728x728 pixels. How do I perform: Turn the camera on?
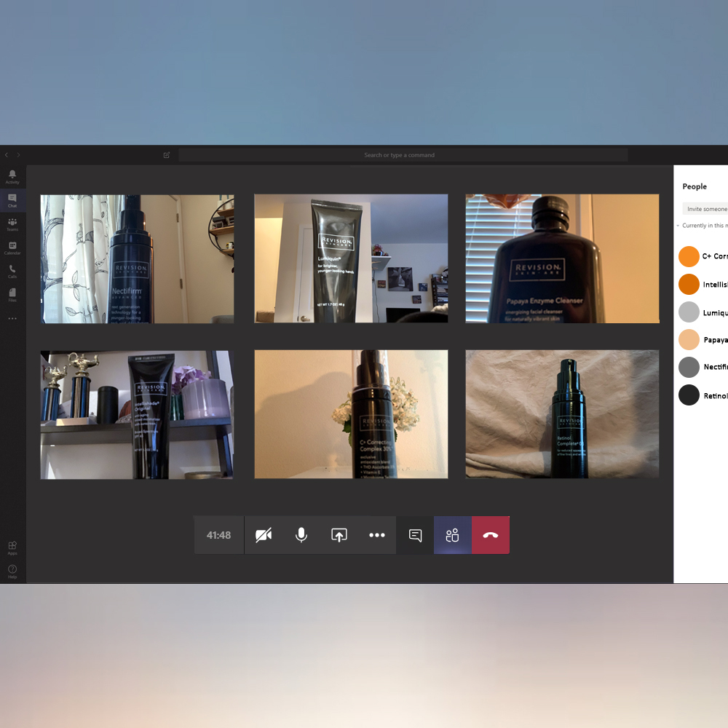click(x=264, y=535)
